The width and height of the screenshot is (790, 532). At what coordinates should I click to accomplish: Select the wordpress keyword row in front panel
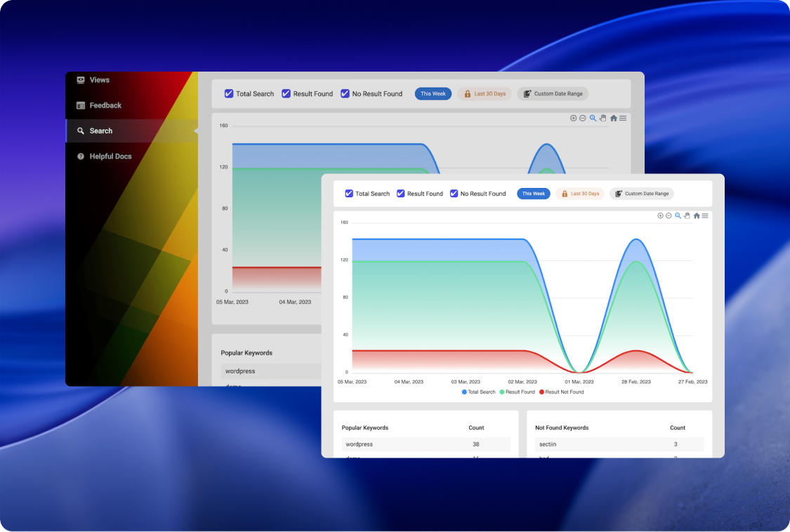tap(426, 444)
